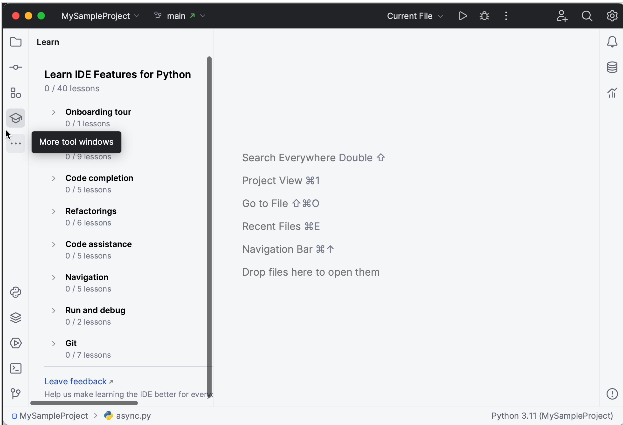Click "Drop files here to open them" text
The width and height of the screenshot is (623, 425).
click(311, 272)
